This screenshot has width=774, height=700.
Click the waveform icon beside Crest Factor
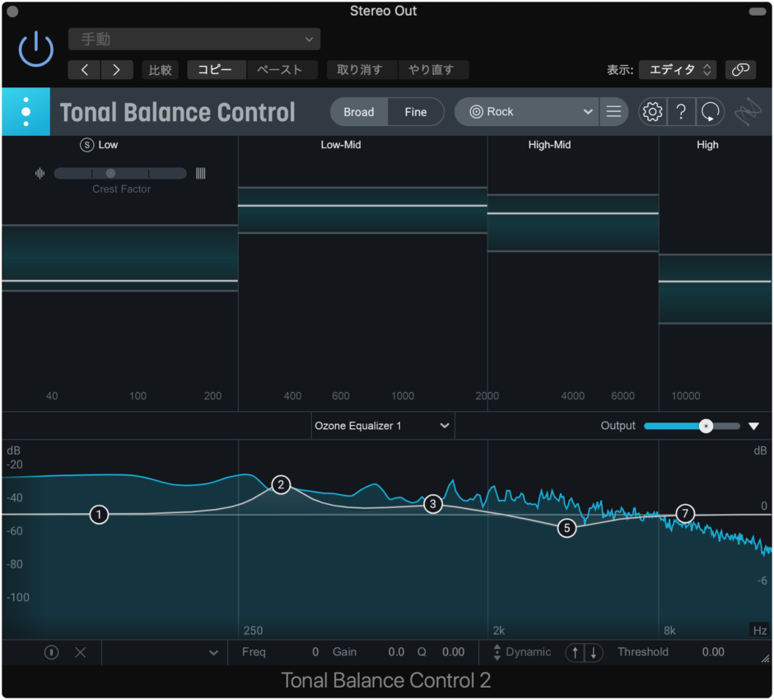click(x=40, y=173)
